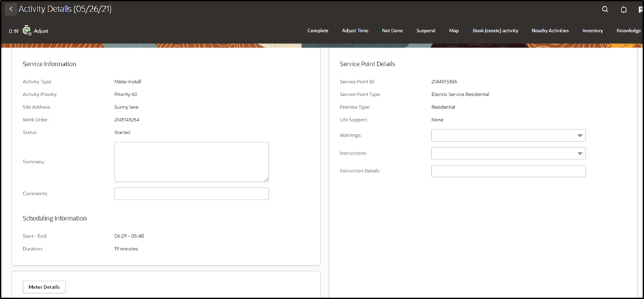Suspend the activity
The width and height of the screenshot is (644, 299).
click(x=426, y=31)
